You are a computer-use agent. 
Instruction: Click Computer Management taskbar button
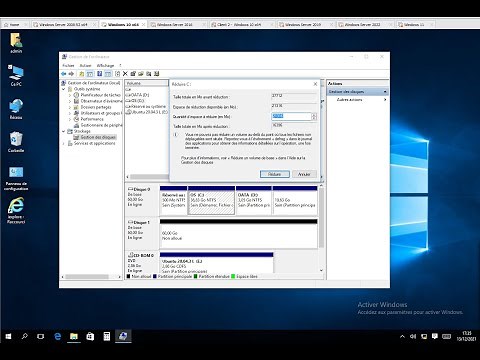[x=123, y=336]
